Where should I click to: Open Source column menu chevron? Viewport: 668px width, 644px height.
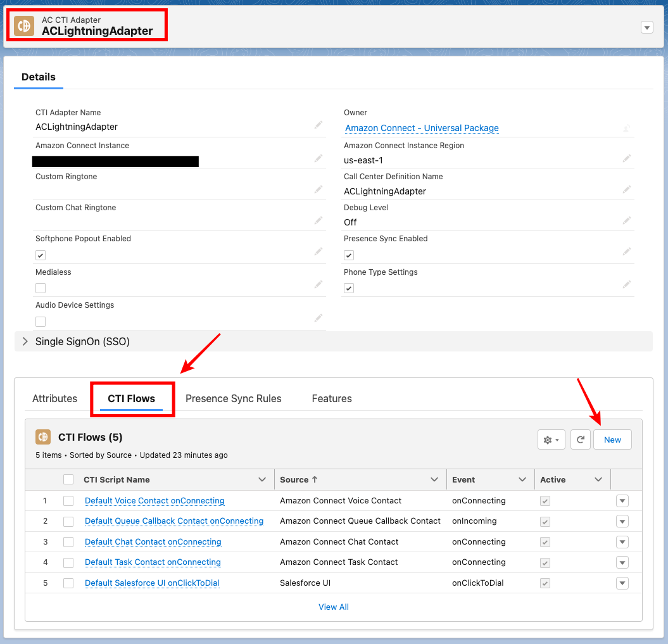click(x=434, y=479)
